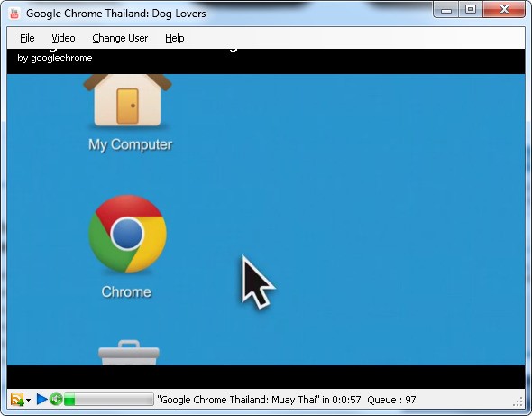The image size is (532, 416).
Task: Click the green playback progress bar
Action: tap(108, 399)
